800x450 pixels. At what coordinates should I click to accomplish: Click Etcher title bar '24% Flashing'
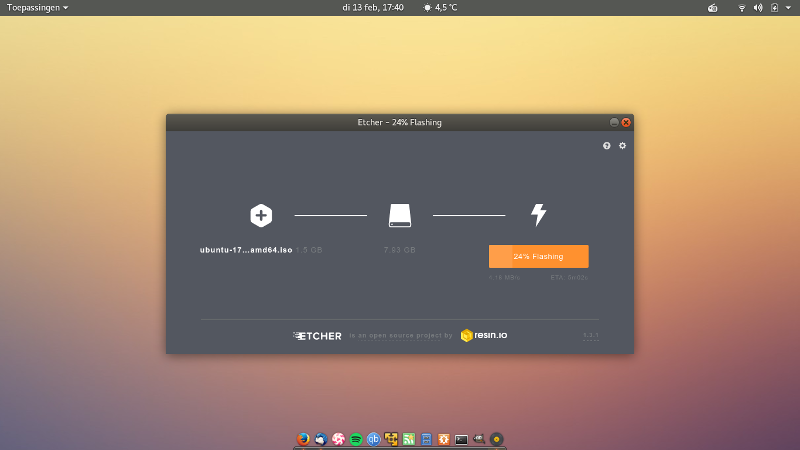point(399,122)
